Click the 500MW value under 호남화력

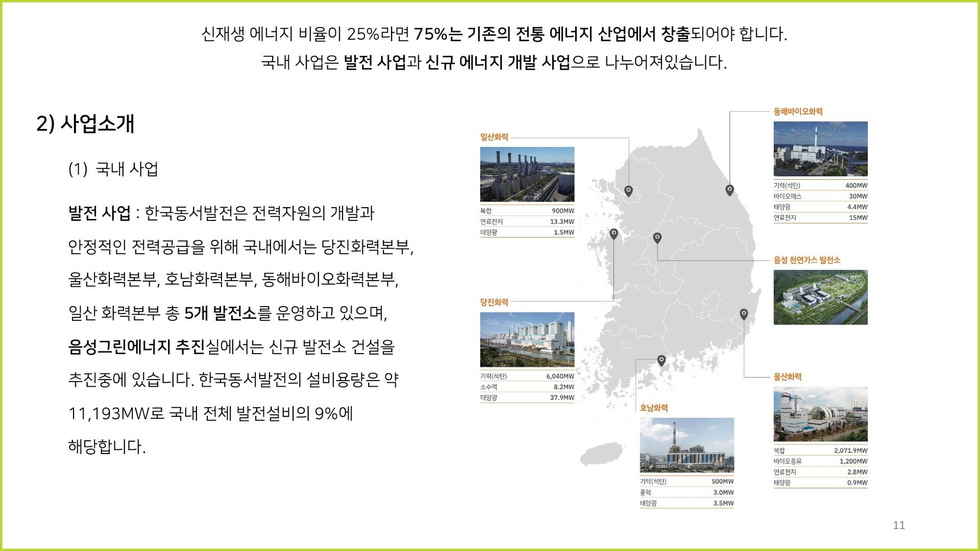pos(723,482)
